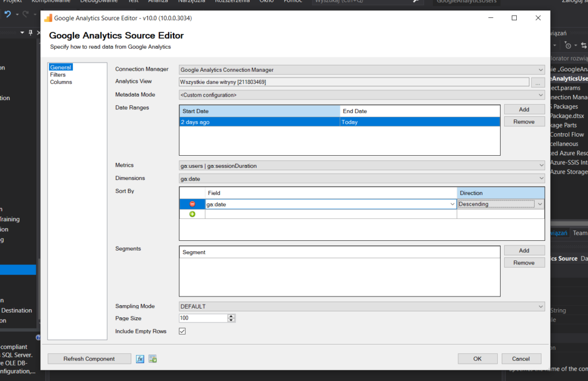This screenshot has height=381, width=588.
Task: Open the Metadata Mode dropdown
Action: point(540,95)
